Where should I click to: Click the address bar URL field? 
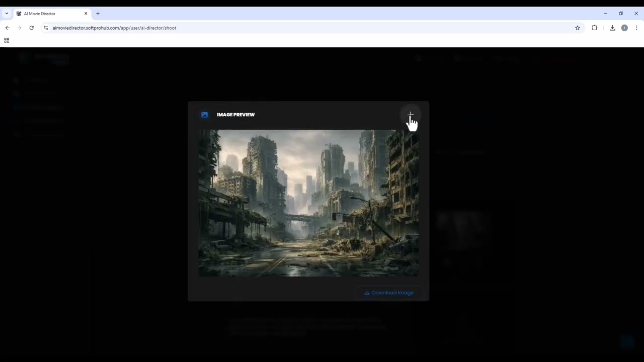click(x=312, y=28)
